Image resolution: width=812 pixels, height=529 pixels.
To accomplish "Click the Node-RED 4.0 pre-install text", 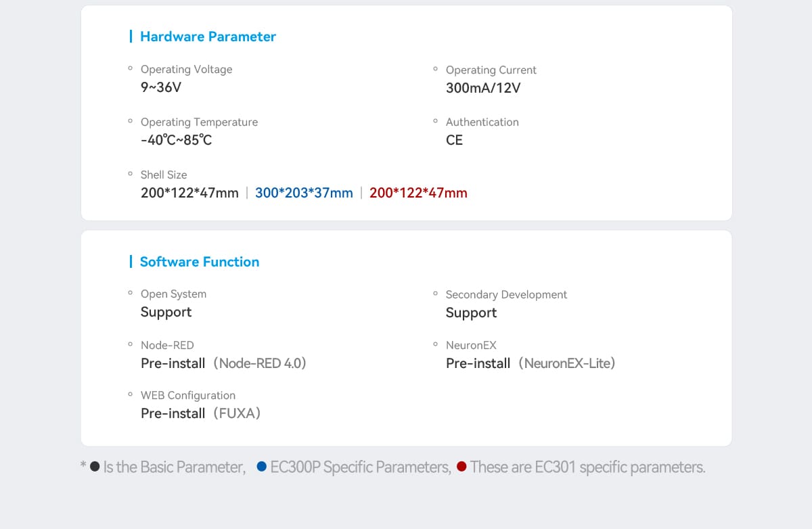I will [x=223, y=363].
